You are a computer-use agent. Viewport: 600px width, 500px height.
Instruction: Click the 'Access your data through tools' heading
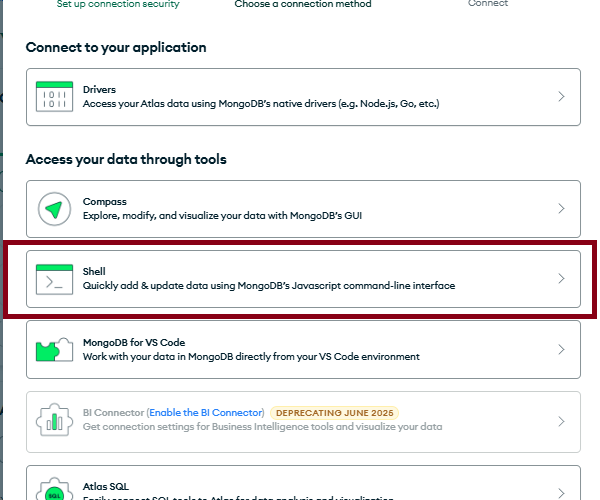click(126, 159)
